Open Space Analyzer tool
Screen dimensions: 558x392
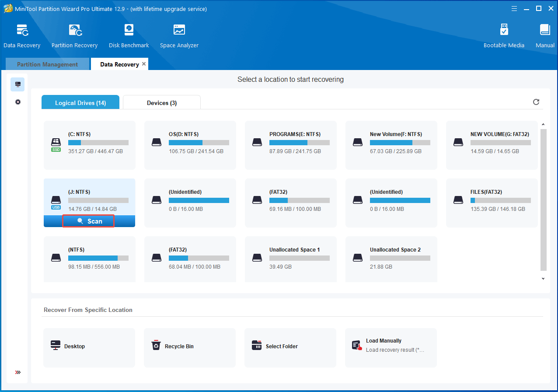179,36
